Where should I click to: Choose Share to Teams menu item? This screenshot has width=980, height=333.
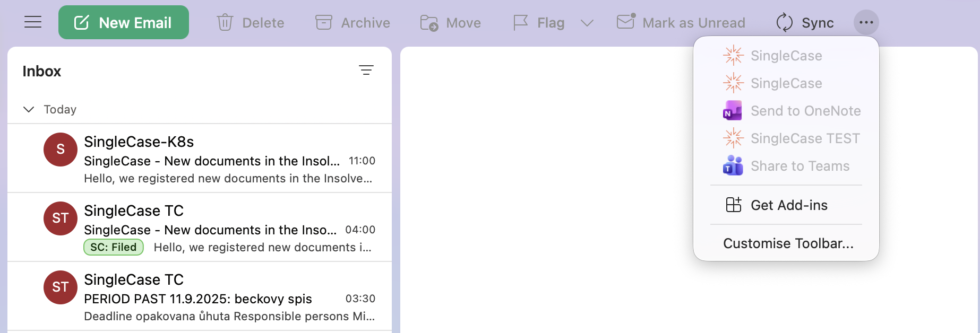(786, 166)
